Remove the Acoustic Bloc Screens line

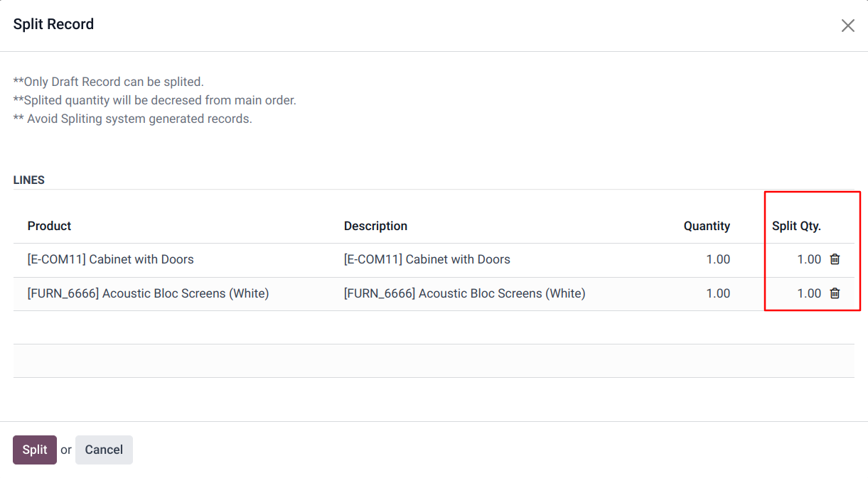tap(835, 293)
